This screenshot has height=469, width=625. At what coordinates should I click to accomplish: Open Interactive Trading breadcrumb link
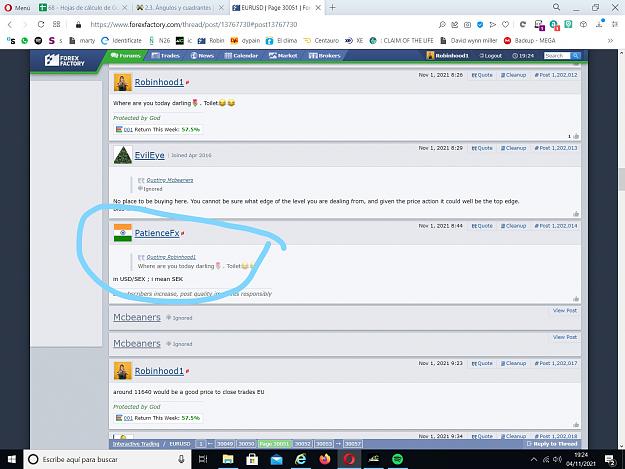click(x=136, y=444)
